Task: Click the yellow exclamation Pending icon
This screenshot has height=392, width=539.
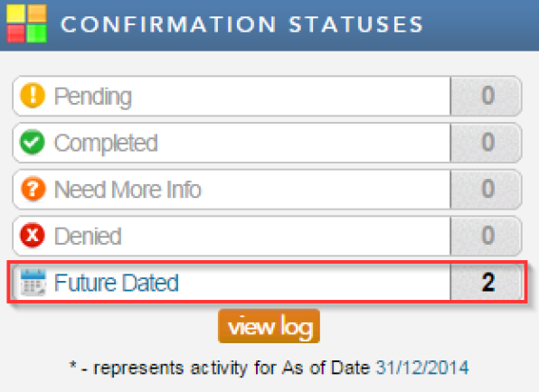Action: [x=33, y=96]
